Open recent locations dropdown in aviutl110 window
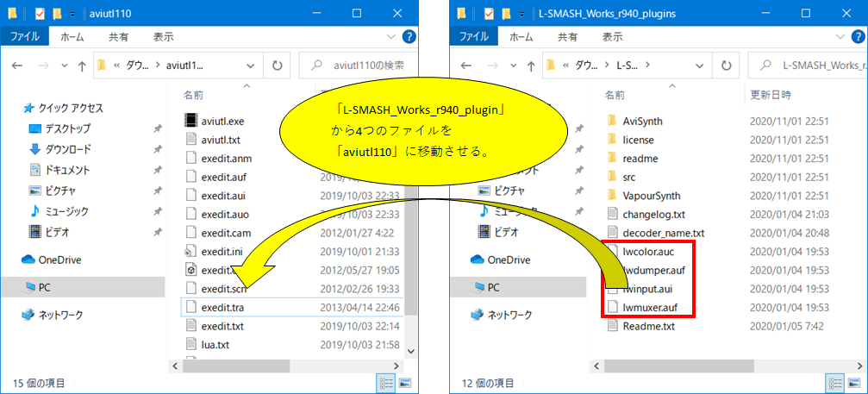This screenshot has height=394, width=868. pos(64,66)
